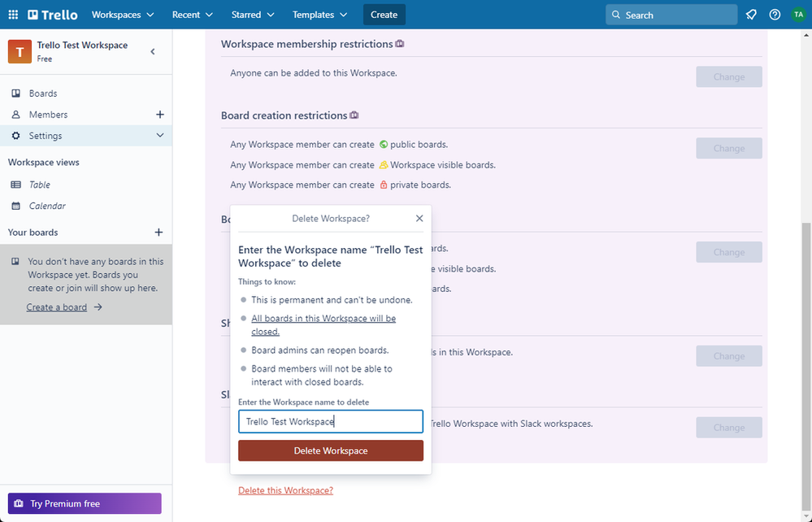Open the Templates dropdown menu
Image resolution: width=812 pixels, height=522 pixels.
point(319,15)
